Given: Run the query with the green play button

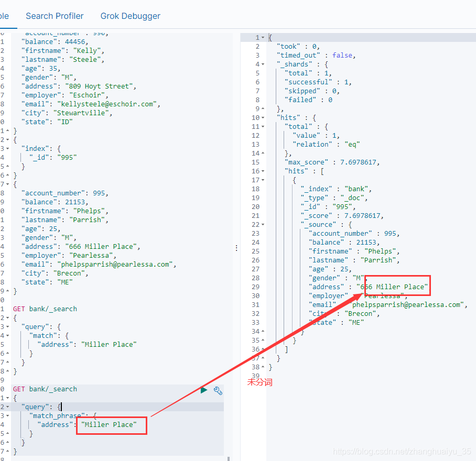Looking at the screenshot, I should click(x=204, y=390).
